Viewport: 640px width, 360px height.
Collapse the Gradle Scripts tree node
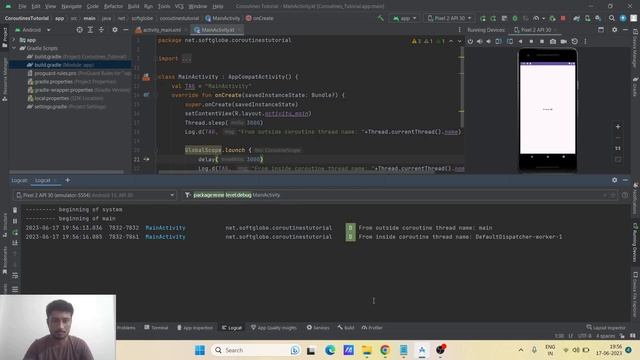[14, 48]
